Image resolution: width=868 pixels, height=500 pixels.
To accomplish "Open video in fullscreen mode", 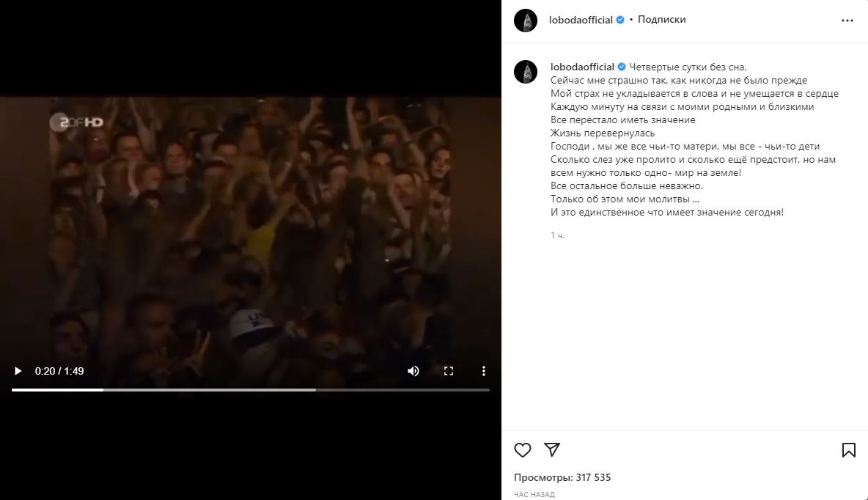I will pos(449,371).
